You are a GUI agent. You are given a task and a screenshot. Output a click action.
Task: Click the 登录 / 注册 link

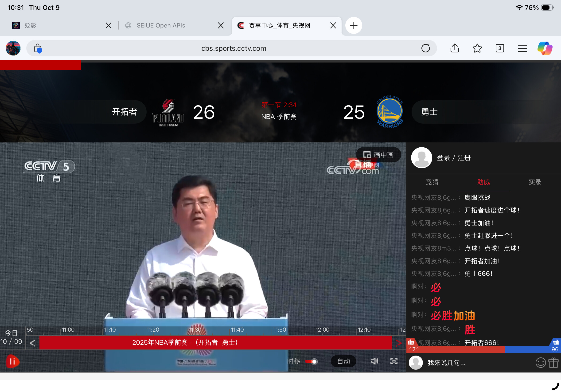pyautogui.click(x=453, y=158)
